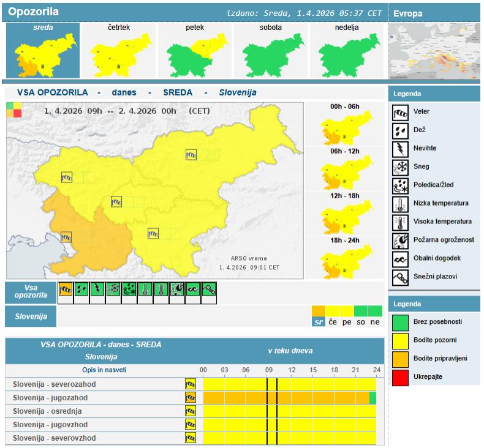Click wind icon in the Slovenija - osrednja table row
Image resolution: width=484 pixels, height=448 pixels.
[x=191, y=411]
